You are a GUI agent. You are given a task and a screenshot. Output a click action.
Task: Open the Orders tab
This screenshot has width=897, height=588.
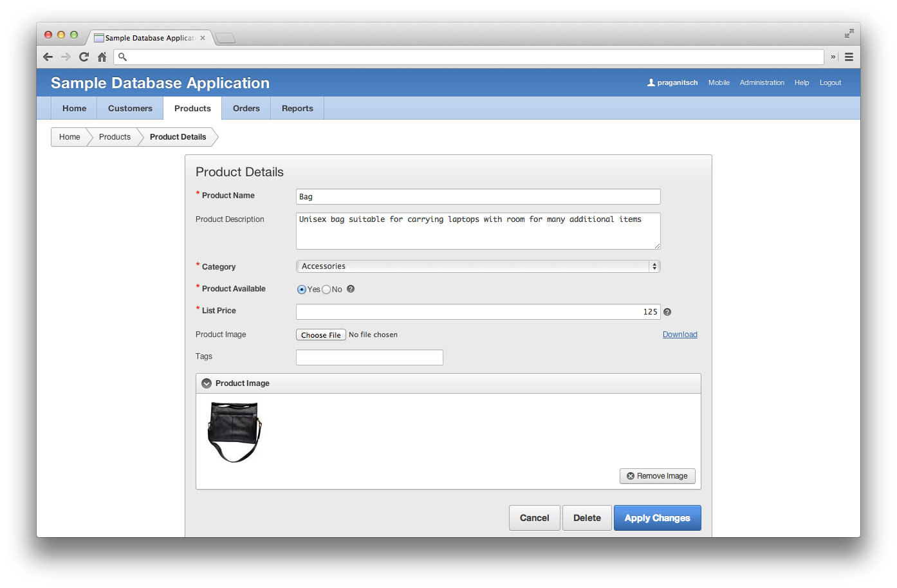[246, 108]
